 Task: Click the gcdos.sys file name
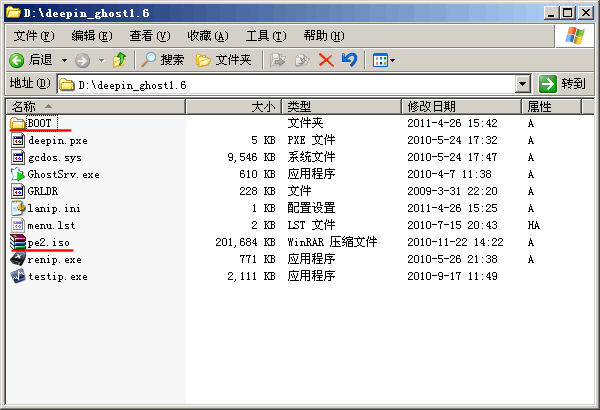[55, 157]
